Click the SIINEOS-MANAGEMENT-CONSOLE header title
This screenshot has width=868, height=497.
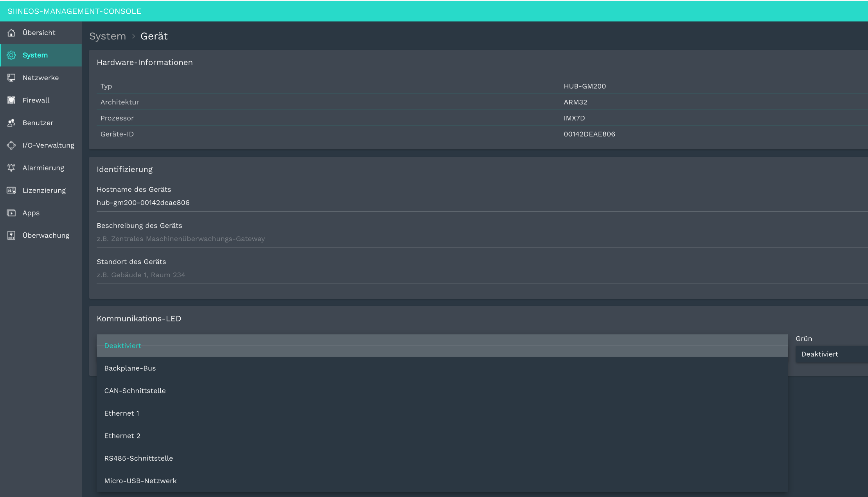click(x=74, y=11)
